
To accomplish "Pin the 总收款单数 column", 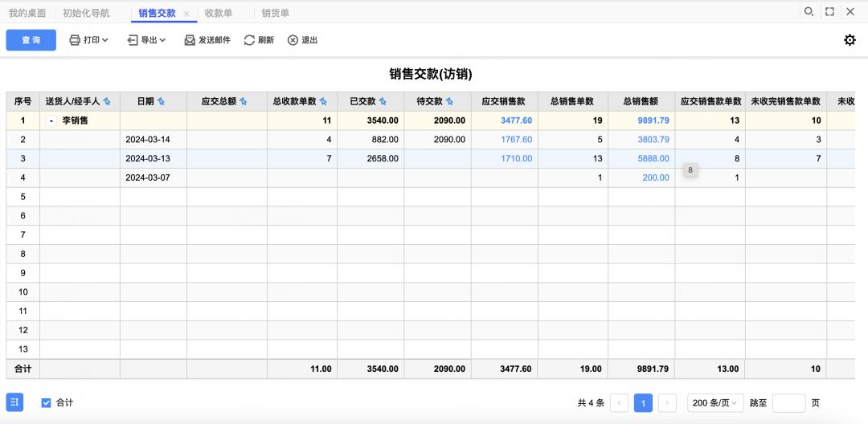I will [x=323, y=102].
